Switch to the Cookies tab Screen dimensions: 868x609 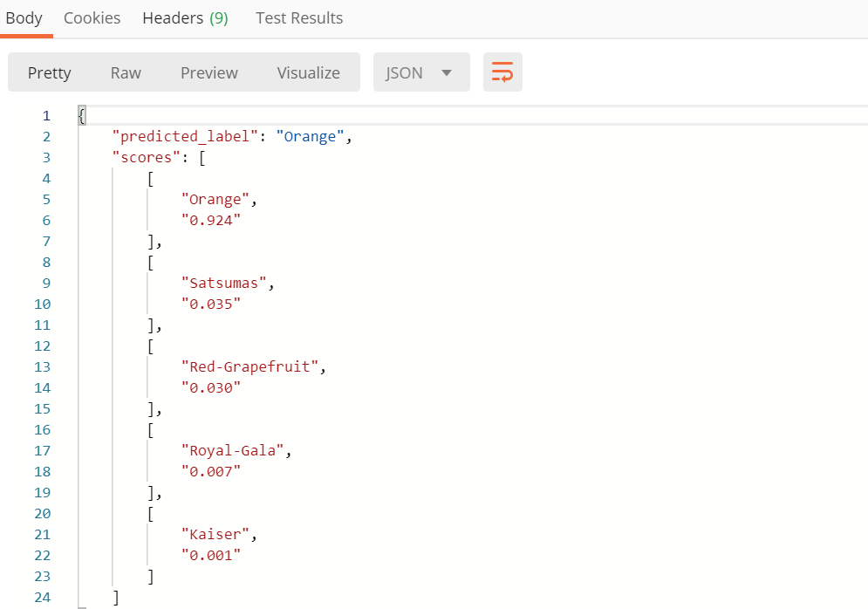(x=92, y=17)
